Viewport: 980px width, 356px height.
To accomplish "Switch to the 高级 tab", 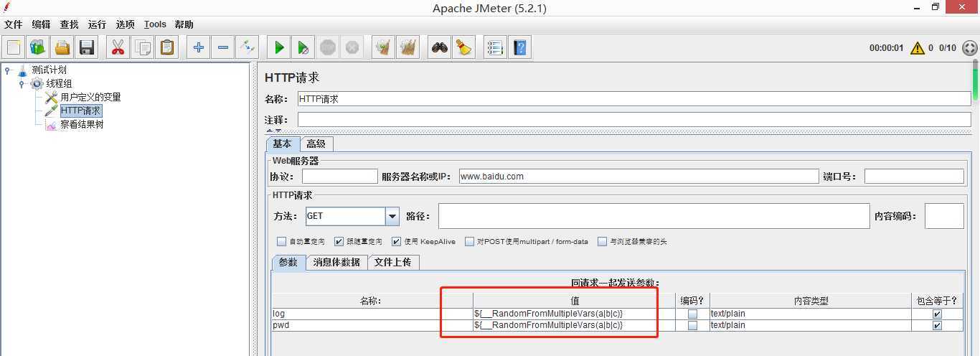I will 316,144.
